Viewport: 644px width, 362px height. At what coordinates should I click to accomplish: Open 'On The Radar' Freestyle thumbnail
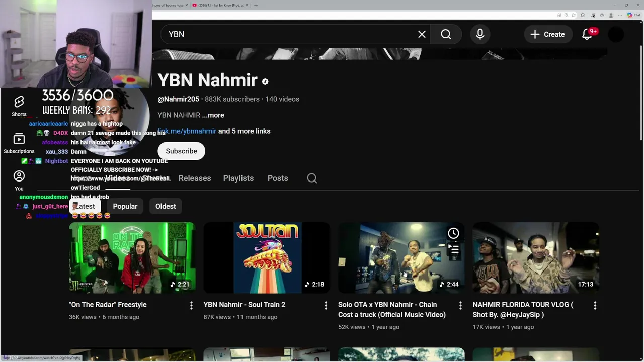pos(132,258)
